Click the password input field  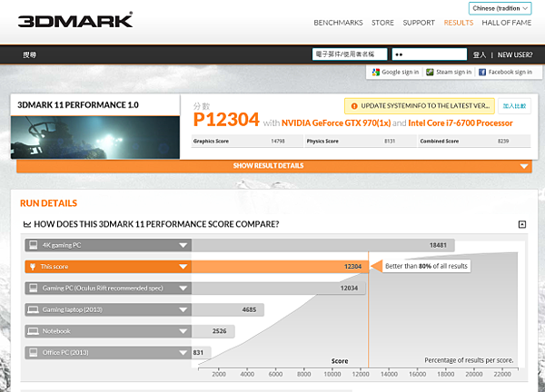tap(430, 54)
